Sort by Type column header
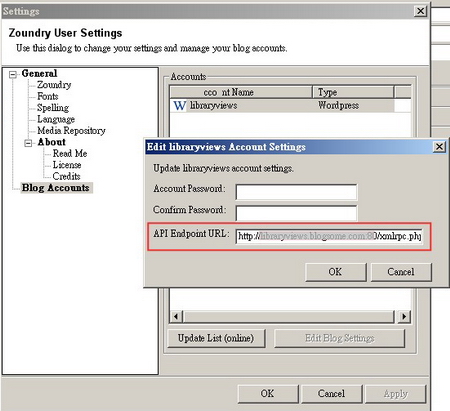 [353, 92]
